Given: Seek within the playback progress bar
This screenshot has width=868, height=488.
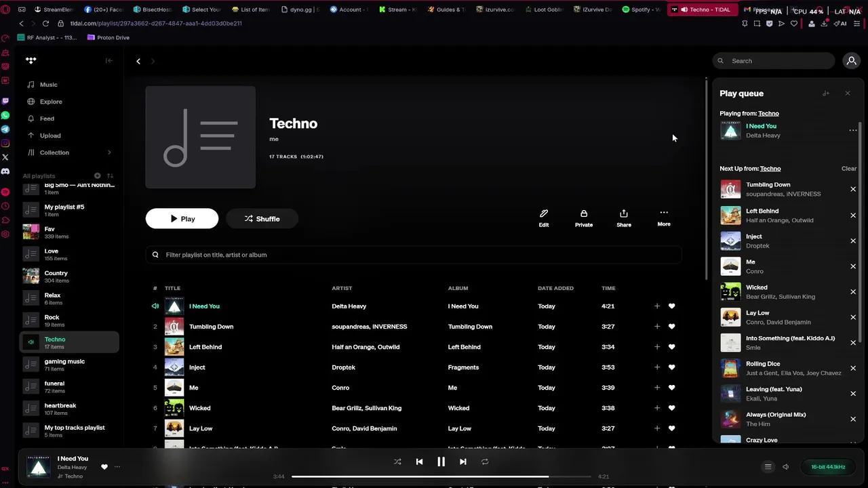Looking at the screenshot, I should pyautogui.click(x=441, y=476).
